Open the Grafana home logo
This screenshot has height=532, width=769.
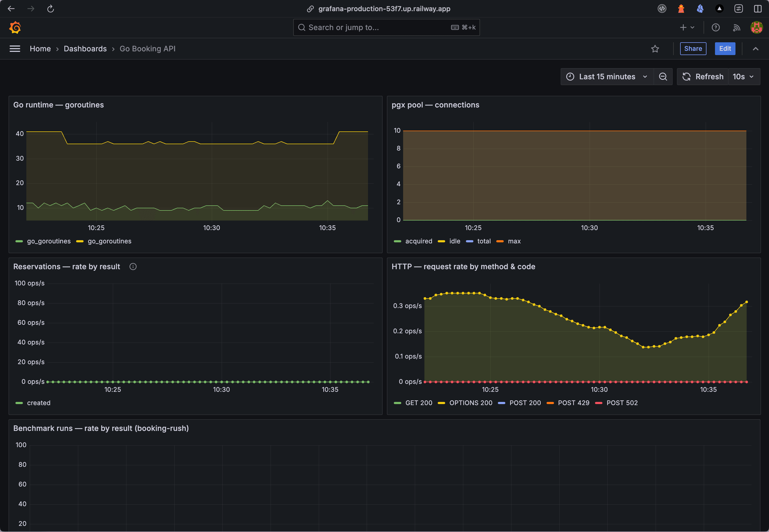15,27
